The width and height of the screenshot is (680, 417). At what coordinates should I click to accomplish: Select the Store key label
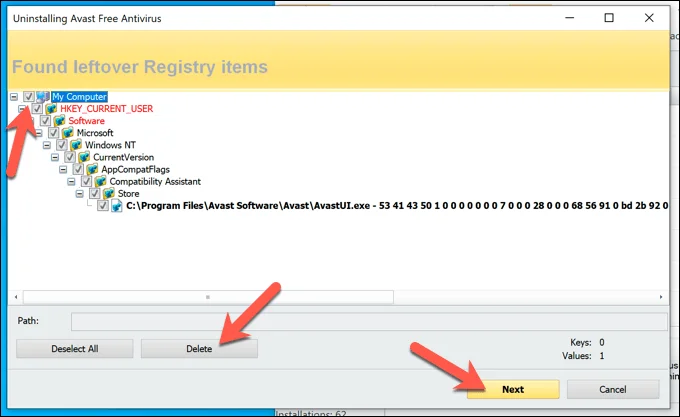click(128, 194)
